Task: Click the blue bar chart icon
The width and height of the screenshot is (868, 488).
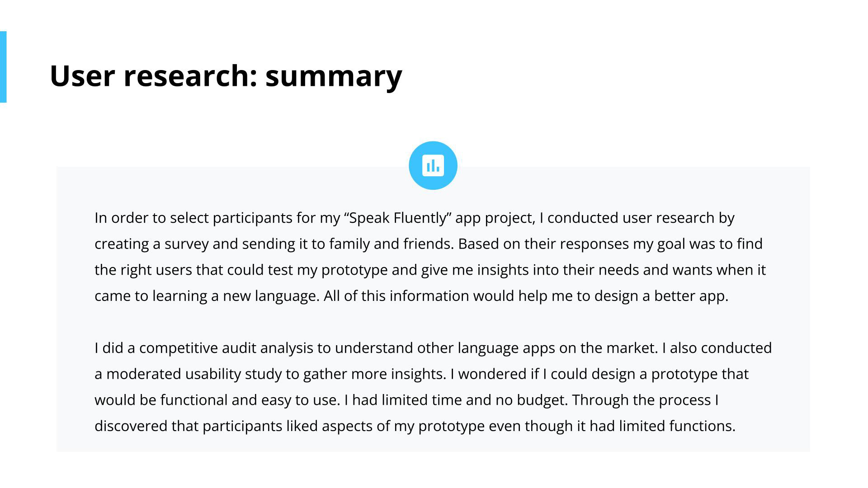Action: pos(433,165)
